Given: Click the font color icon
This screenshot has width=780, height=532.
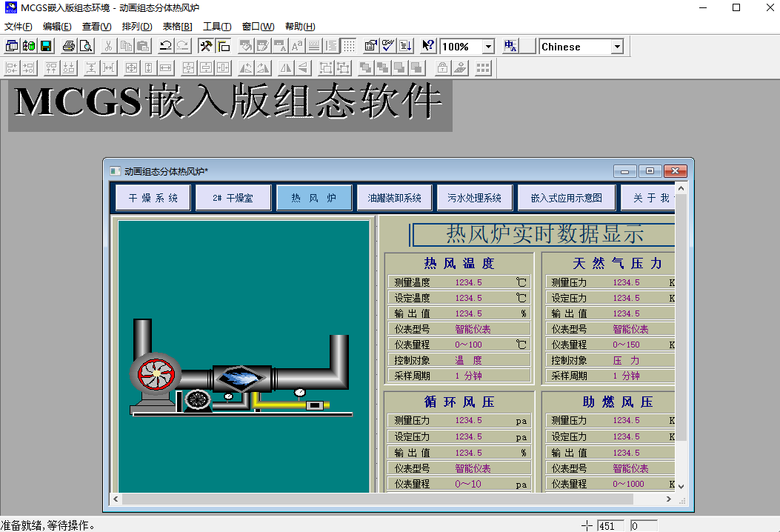Looking at the screenshot, I should click(x=279, y=46).
